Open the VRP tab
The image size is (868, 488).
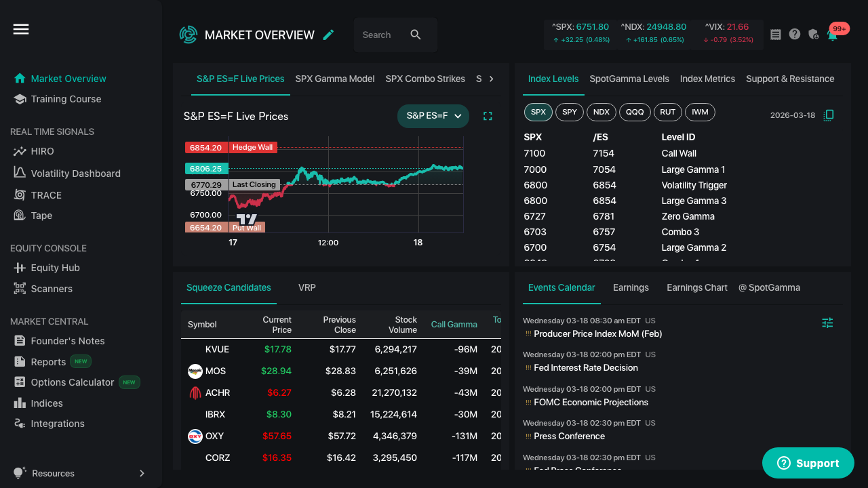[x=307, y=287]
